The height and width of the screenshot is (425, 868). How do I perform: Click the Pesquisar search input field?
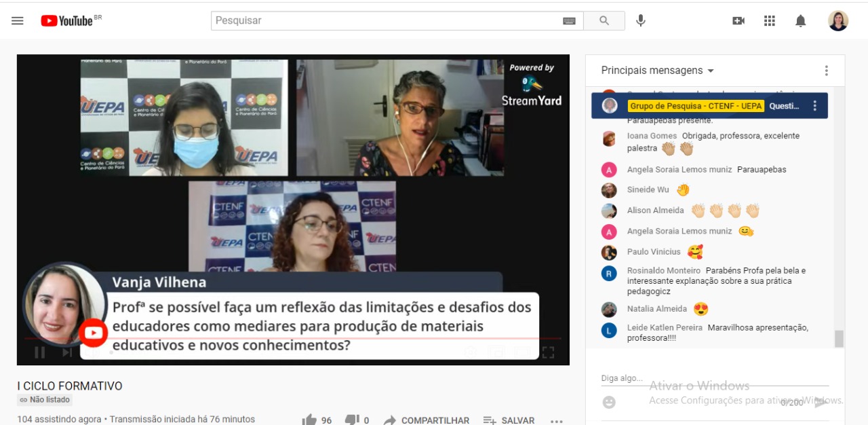click(387, 21)
